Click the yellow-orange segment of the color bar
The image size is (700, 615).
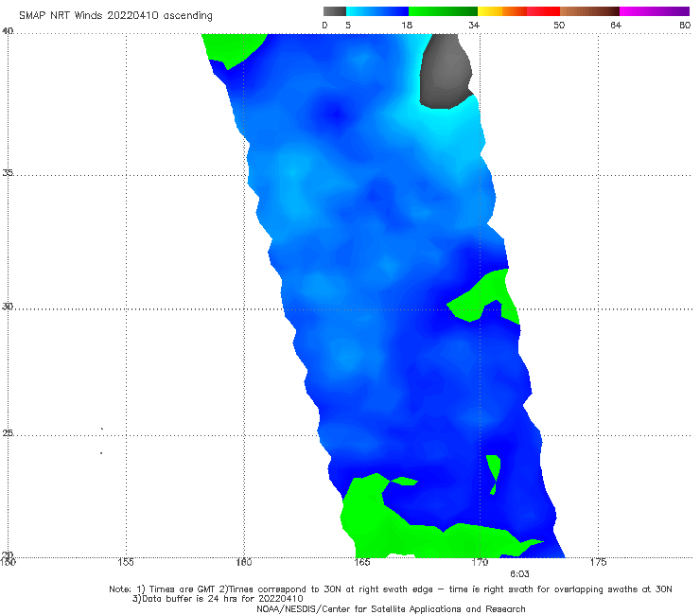[502, 11]
